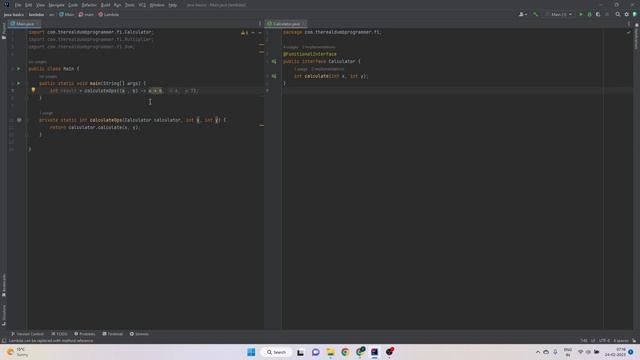
Task: Click the gutter icon beside calculateOps method
Action: pyautogui.click(x=19, y=120)
